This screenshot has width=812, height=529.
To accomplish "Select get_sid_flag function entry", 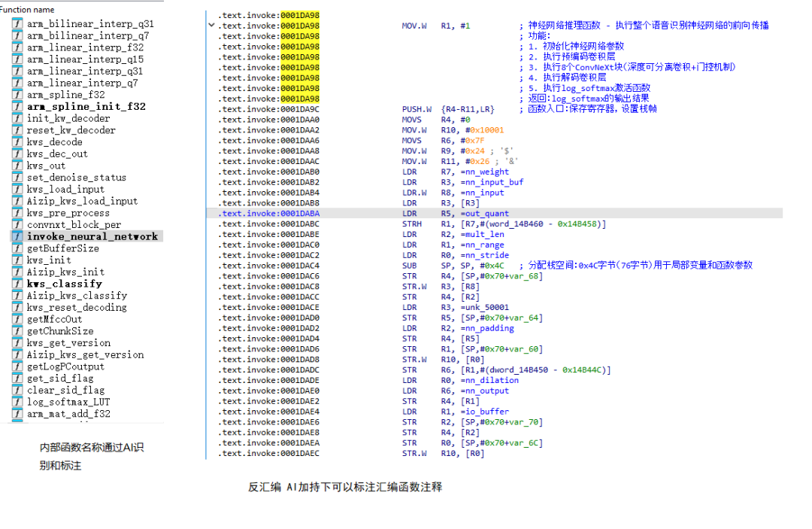I will pos(60,379).
